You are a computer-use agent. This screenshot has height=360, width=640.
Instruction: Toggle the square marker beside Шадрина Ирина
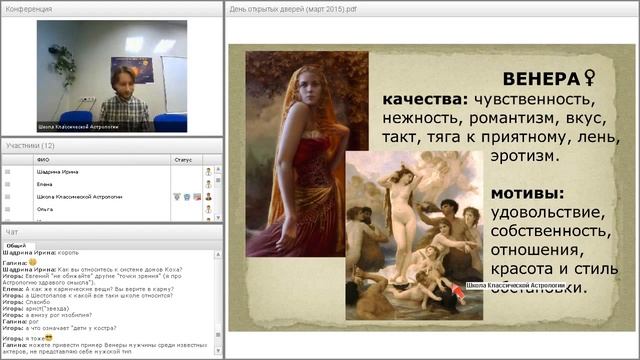(x=7, y=172)
